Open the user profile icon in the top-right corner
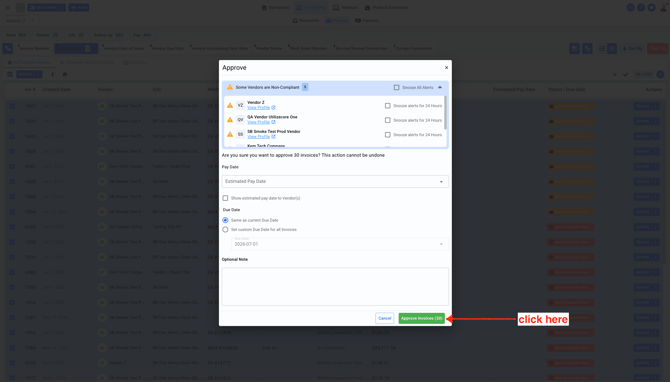Screen dimensions: 670x382 [664, 8]
